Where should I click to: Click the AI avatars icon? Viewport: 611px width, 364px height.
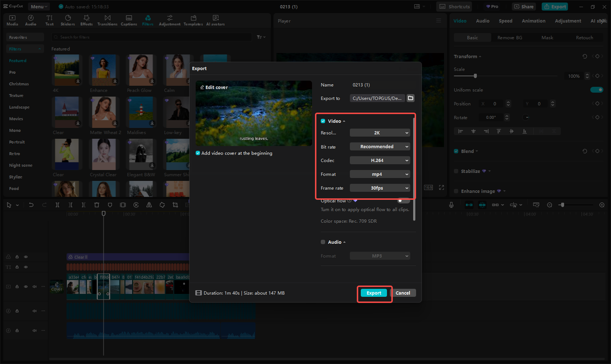pos(215,20)
